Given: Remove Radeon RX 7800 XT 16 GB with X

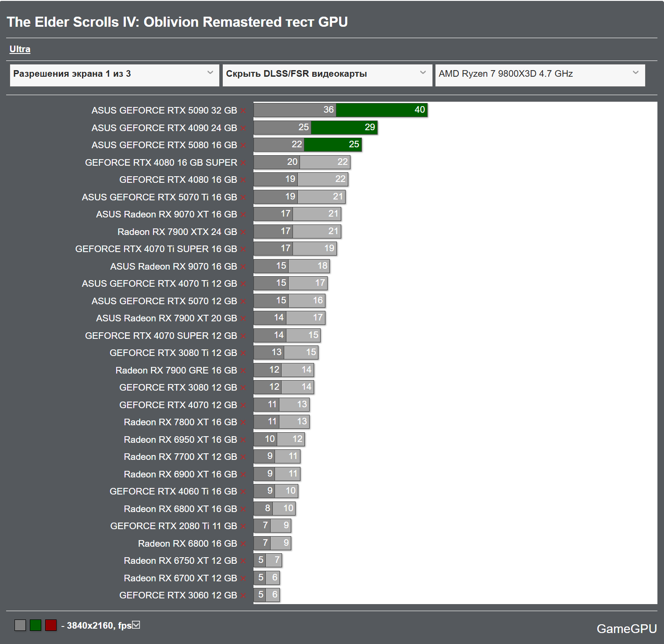Looking at the screenshot, I should click(243, 423).
